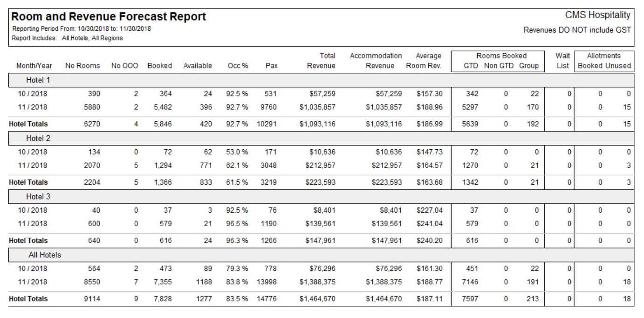Select the Revenues DO NOT include GST note
This screenshot has height=318, width=644.
pyautogui.click(x=577, y=30)
